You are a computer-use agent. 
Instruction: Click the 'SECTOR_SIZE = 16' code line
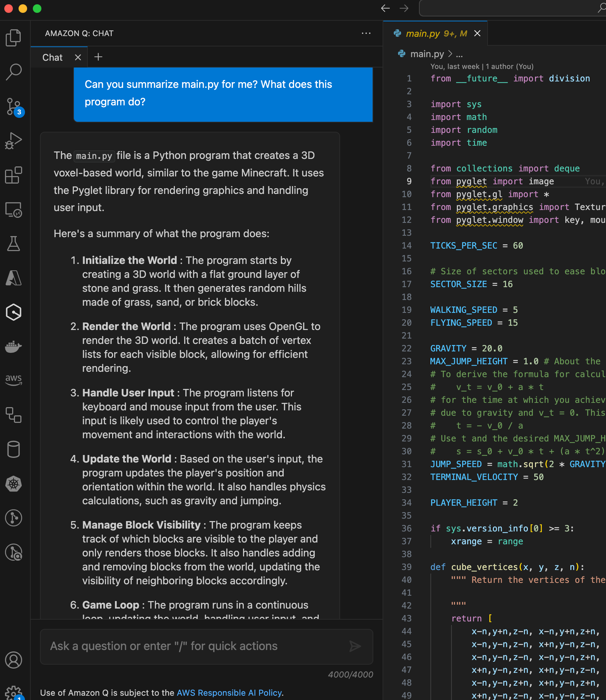pyautogui.click(x=471, y=284)
